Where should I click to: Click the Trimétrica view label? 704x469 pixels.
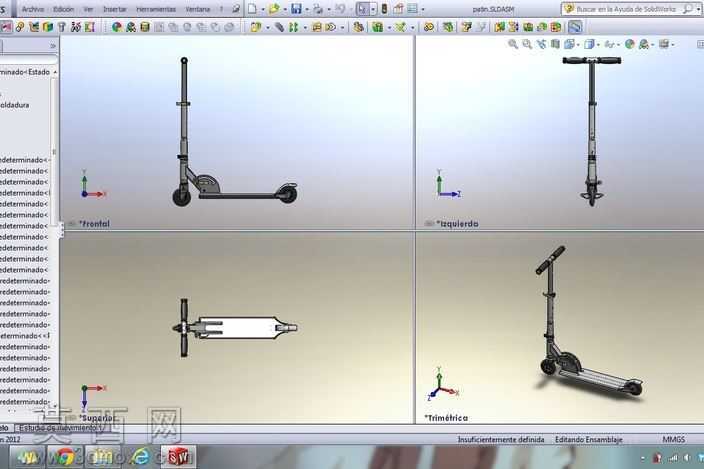tap(446, 418)
